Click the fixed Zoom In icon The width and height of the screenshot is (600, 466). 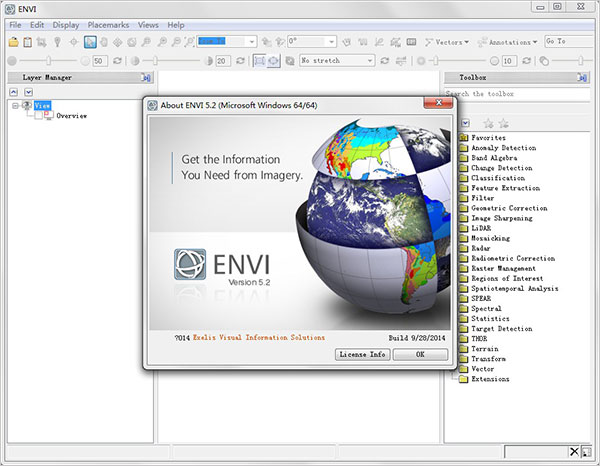click(162, 42)
